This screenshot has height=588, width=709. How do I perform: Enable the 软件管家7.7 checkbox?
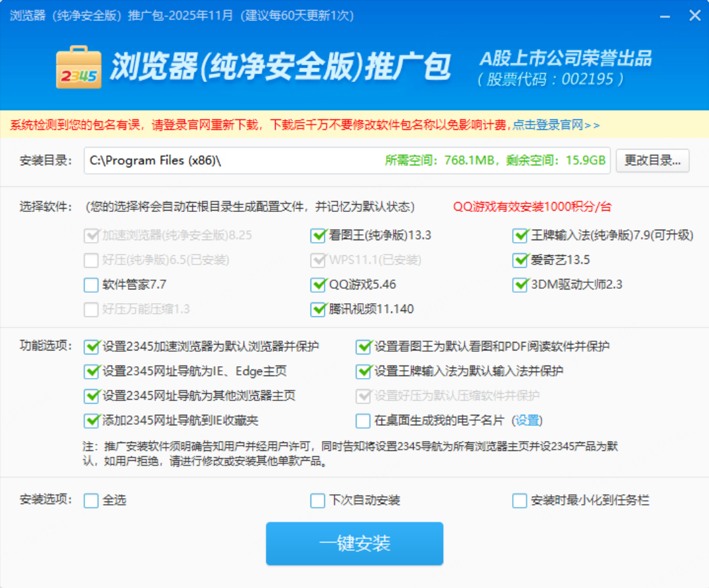(91, 285)
